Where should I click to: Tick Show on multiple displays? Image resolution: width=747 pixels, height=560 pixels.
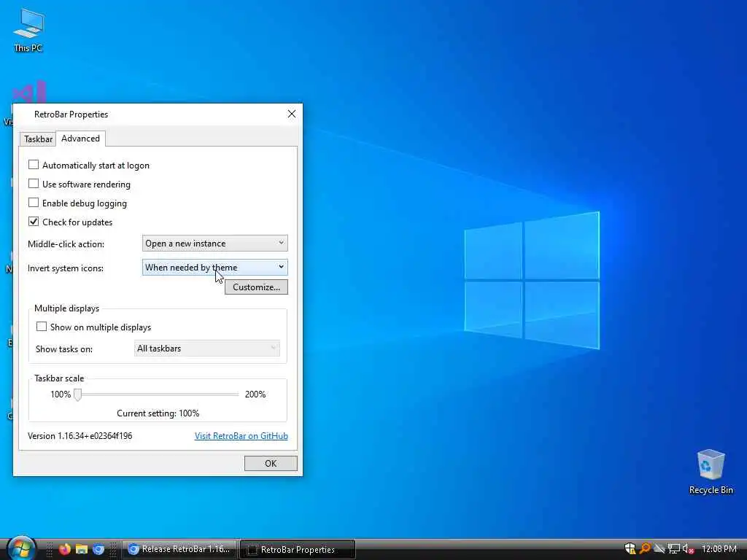coord(42,327)
